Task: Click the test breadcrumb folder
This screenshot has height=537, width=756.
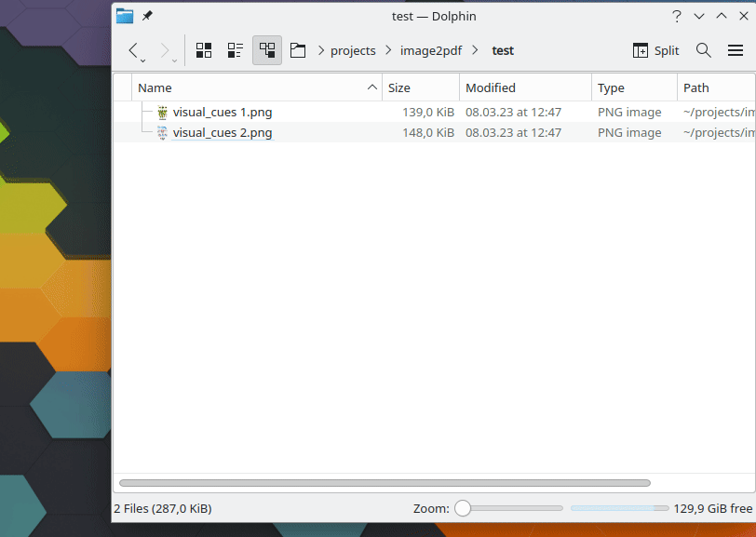Action: click(x=503, y=50)
